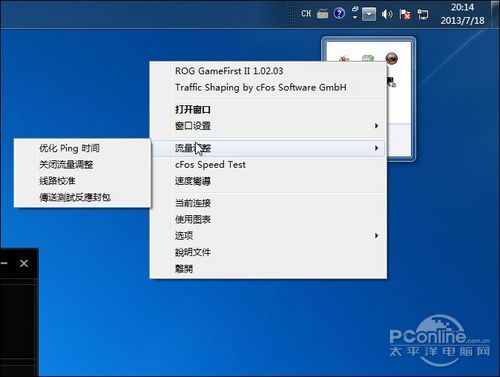Select 线路校准 in submenu
The height and width of the screenshot is (377, 500).
(x=82, y=181)
